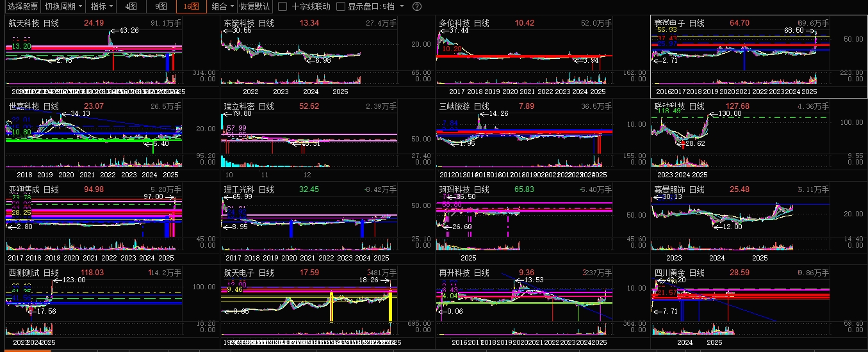Image resolution: width=868 pixels, height=352 pixels.
Task: Click the 选择股票 button
Action: coord(23,6)
